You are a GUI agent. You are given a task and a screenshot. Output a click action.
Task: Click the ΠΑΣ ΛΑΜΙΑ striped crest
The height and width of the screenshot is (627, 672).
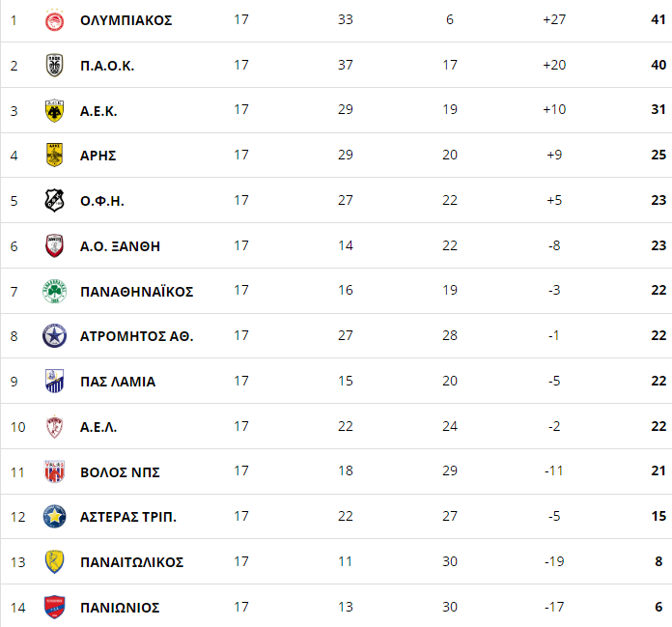(54, 381)
